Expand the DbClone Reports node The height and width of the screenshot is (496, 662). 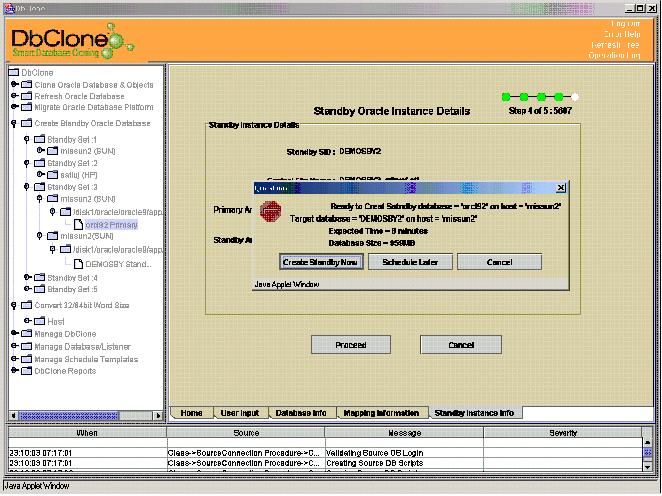[15, 371]
